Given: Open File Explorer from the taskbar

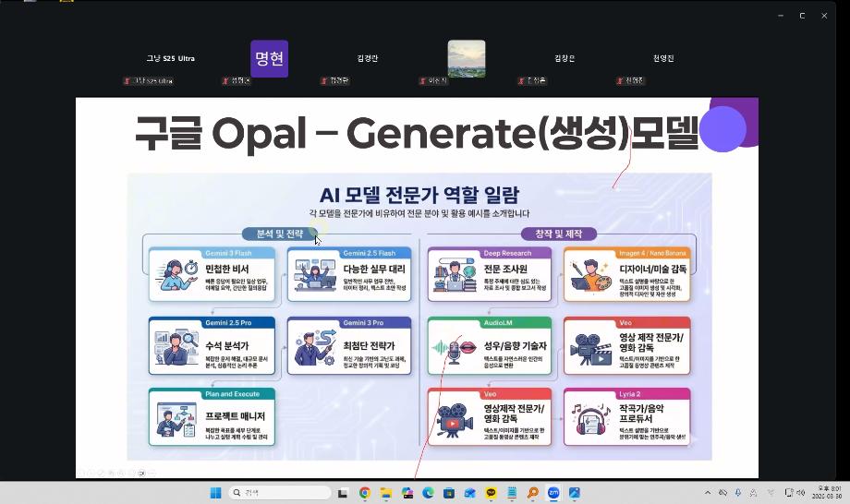Looking at the screenshot, I should click(385, 493).
